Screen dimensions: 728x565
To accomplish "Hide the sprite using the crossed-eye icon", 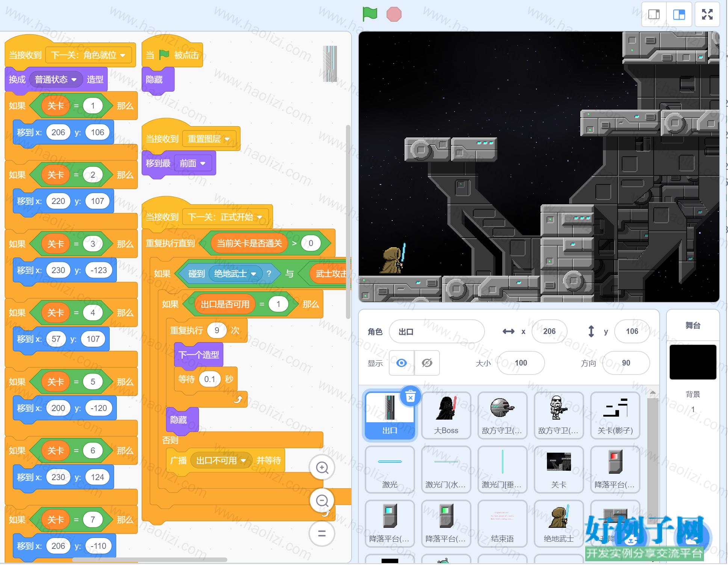I will point(427,363).
